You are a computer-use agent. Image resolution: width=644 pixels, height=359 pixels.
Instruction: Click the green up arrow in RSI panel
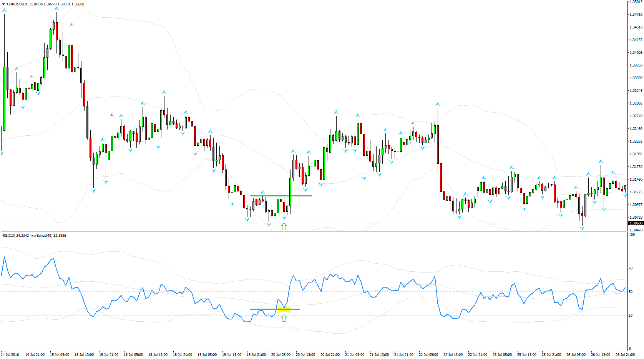click(284, 318)
